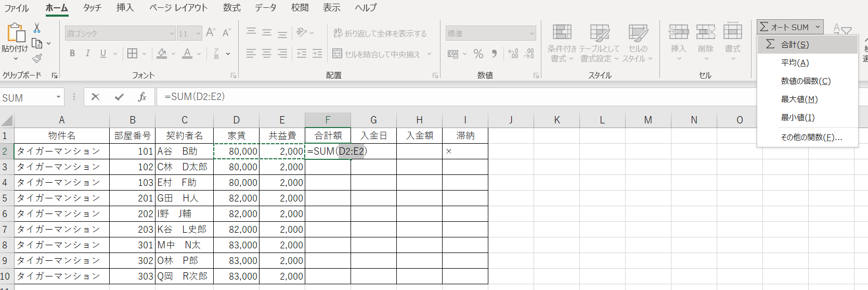
Task: Click the font color A swatch
Action: (x=187, y=54)
